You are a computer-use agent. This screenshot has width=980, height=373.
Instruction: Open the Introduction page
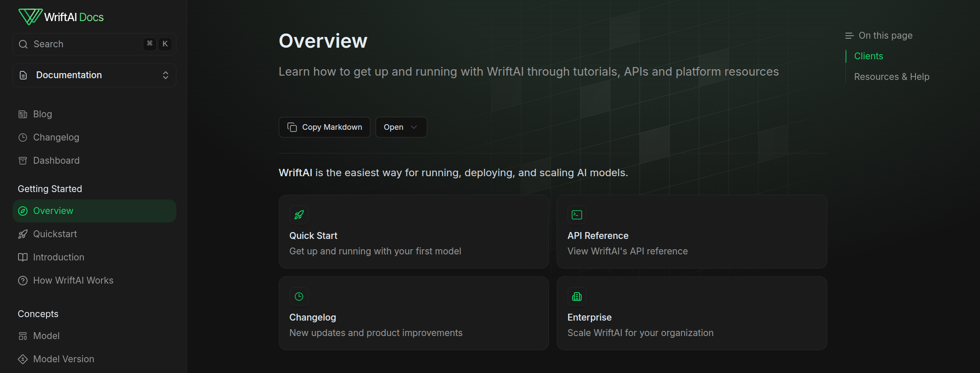94,257
